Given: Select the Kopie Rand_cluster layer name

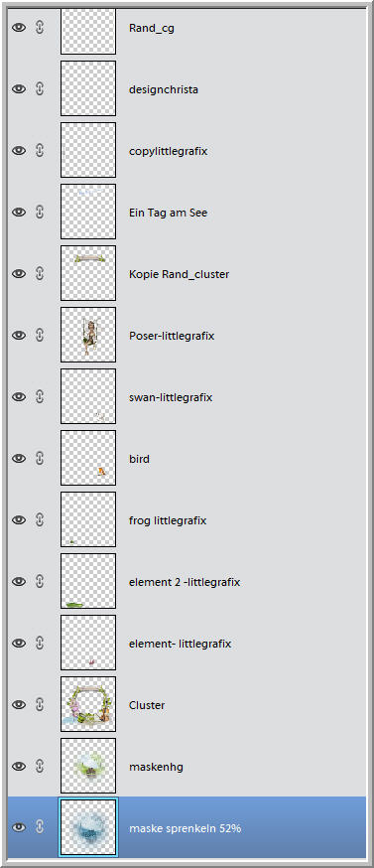Looking at the screenshot, I should tap(179, 274).
